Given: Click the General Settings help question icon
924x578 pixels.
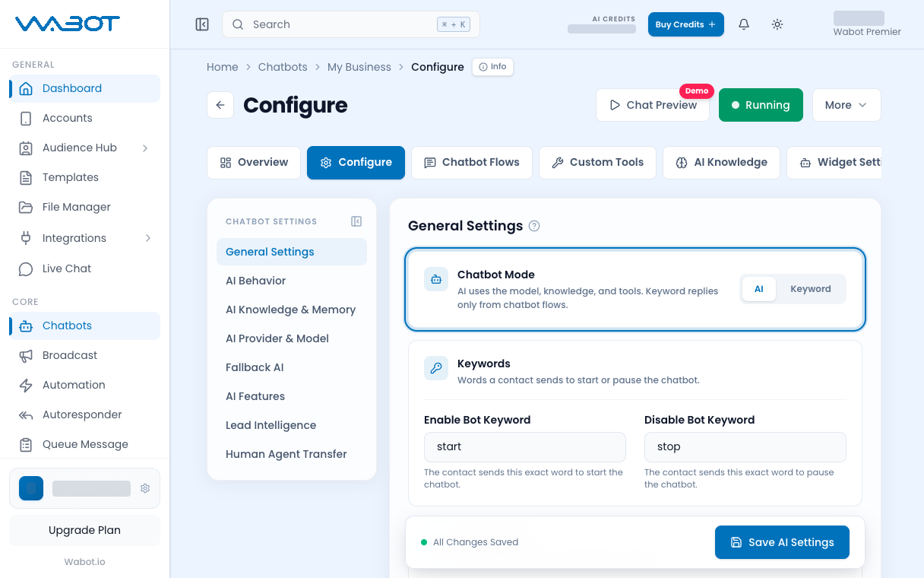Looking at the screenshot, I should [534, 226].
